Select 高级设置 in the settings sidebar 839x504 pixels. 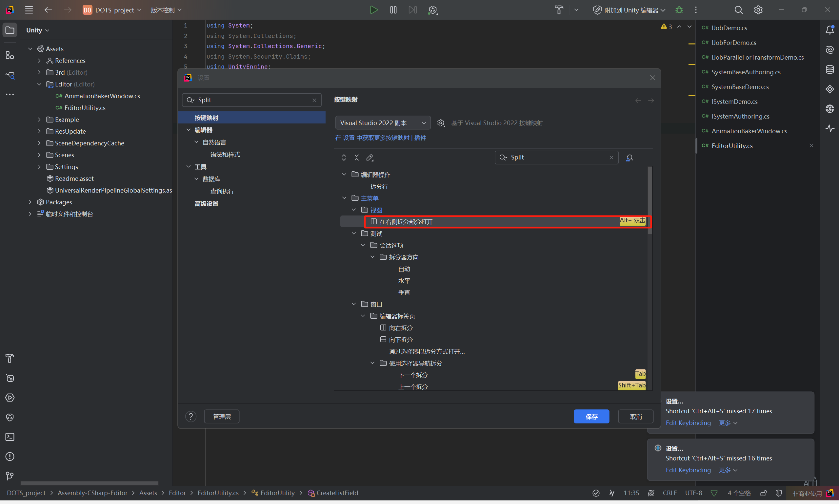tap(206, 204)
